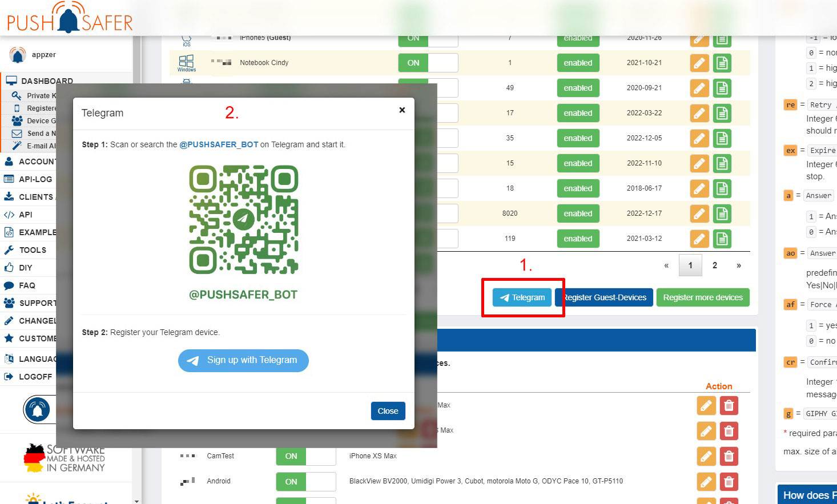Image resolution: width=837 pixels, height=504 pixels.
Task: Open document icon for Notebook Cindy row
Action: 722,63
